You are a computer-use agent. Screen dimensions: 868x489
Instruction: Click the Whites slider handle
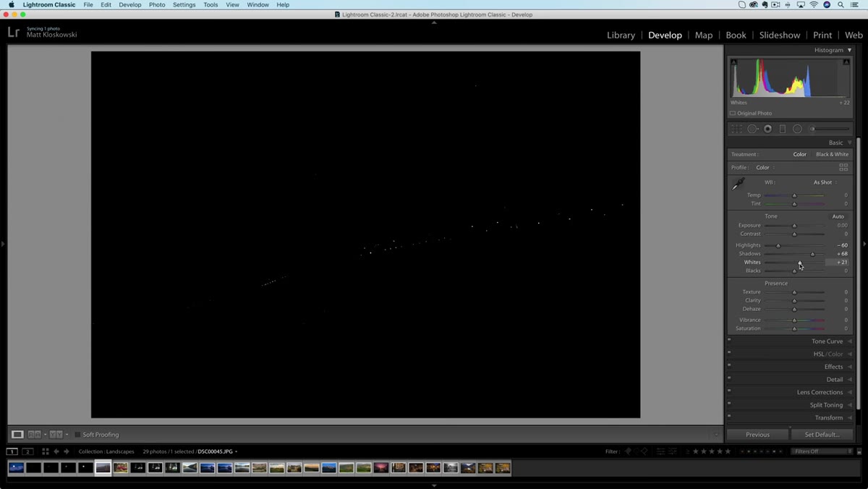(800, 263)
